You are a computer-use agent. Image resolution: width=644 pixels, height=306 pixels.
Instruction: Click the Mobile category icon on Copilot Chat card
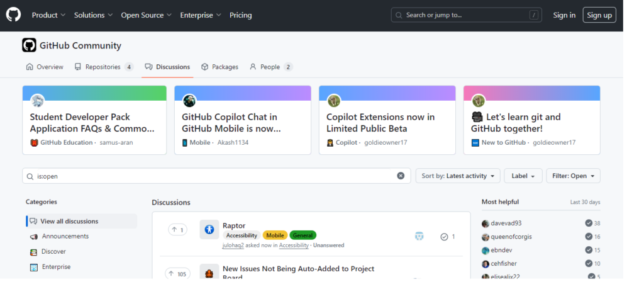point(185,143)
